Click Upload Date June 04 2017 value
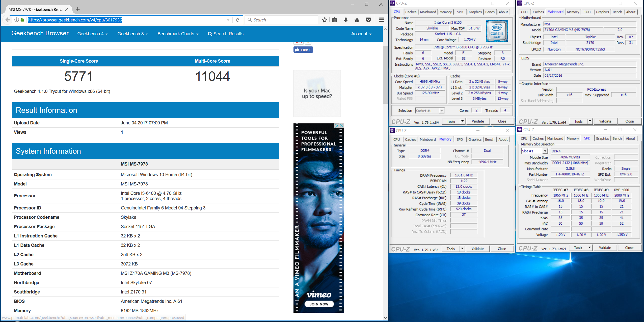The image size is (644, 322). point(144,123)
